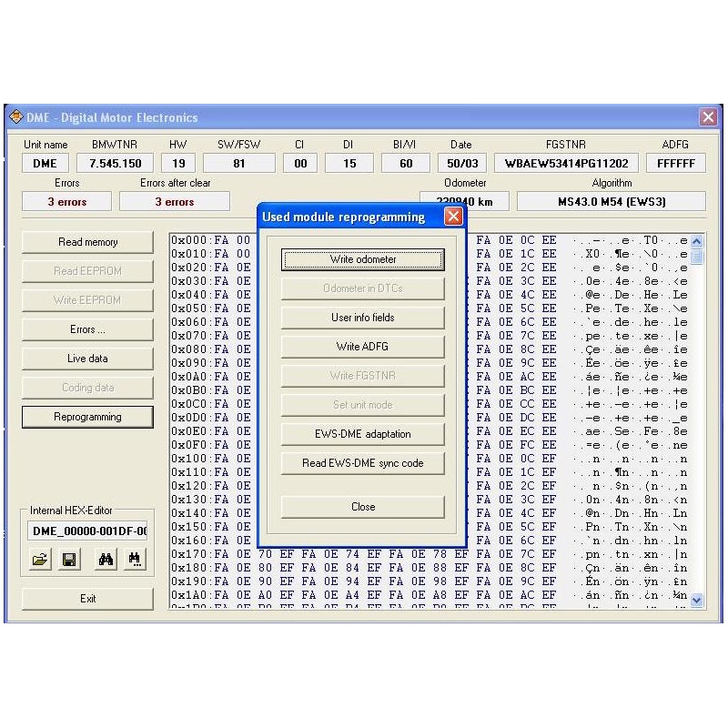Select the FGSTNR field WBAEW53414PG11202

click(566, 164)
